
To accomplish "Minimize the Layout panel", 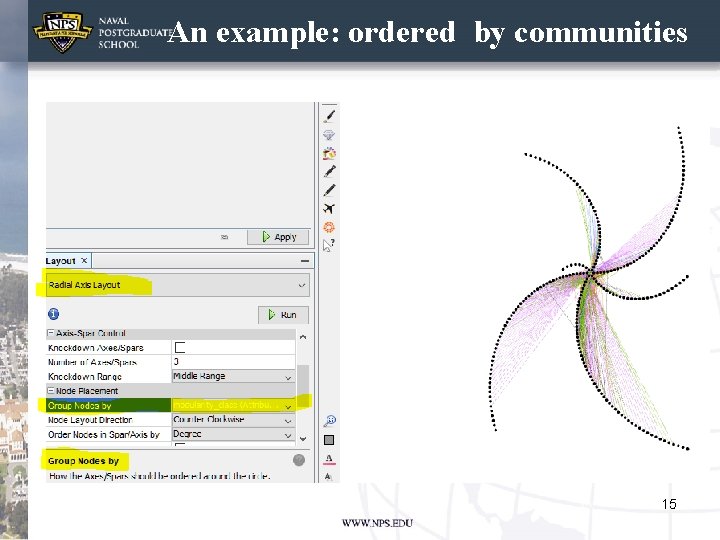I will click(305, 261).
